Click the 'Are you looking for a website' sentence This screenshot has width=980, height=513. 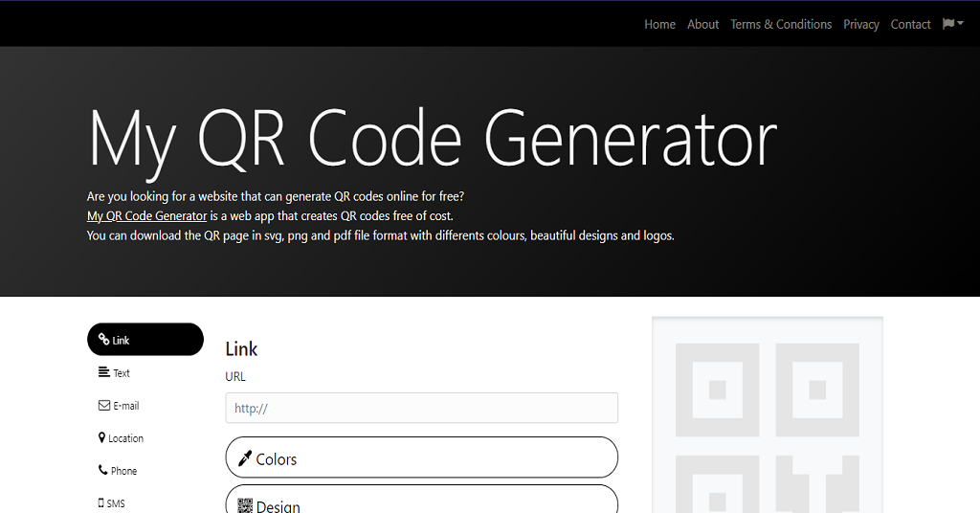click(276, 196)
